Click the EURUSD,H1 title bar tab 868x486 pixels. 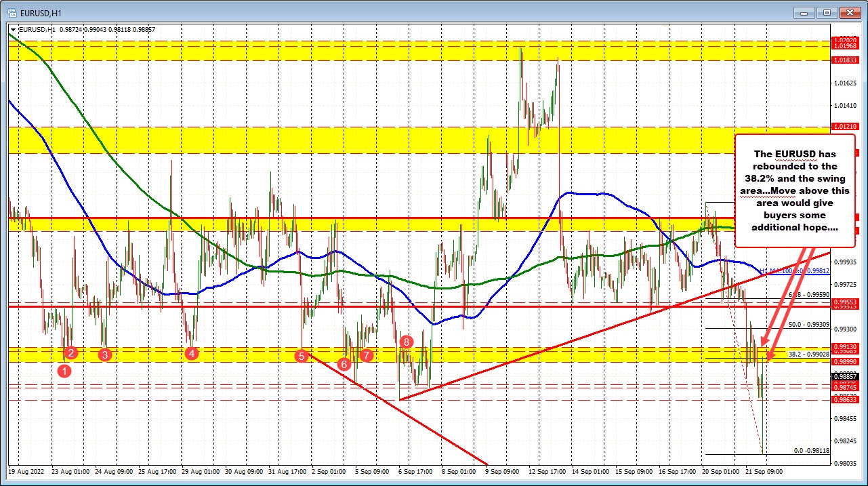pos(41,12)
